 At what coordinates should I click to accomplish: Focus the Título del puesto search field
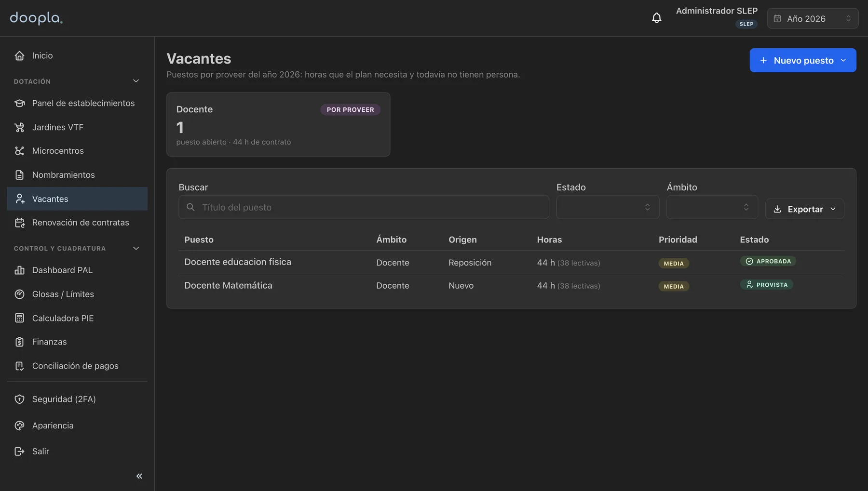tap(364, 207)
